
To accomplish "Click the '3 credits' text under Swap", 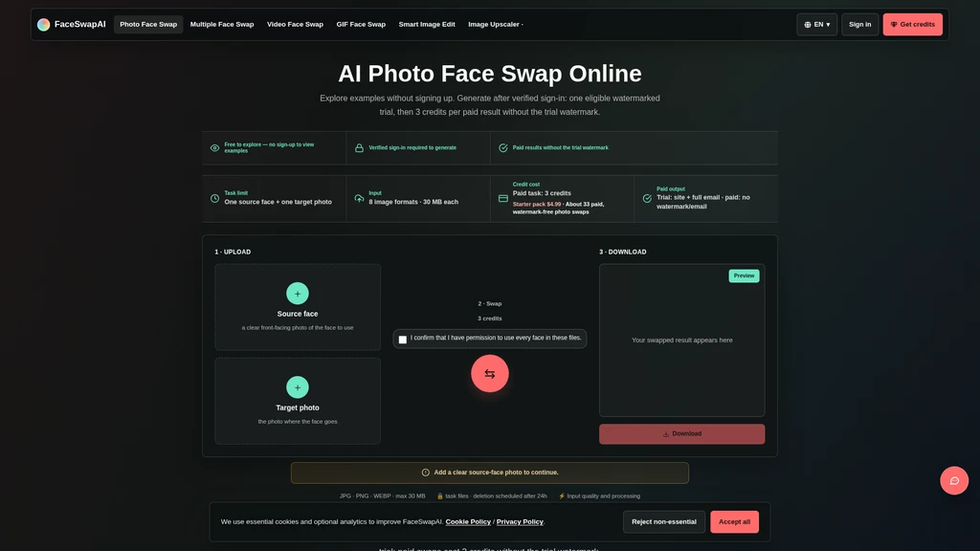I will pos(489,319).
